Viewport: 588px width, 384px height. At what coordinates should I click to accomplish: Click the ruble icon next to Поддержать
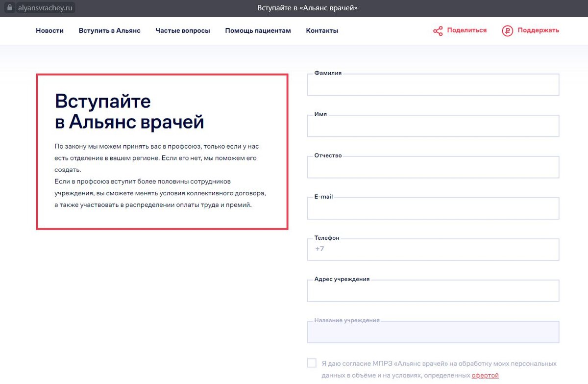coord(507,31)
